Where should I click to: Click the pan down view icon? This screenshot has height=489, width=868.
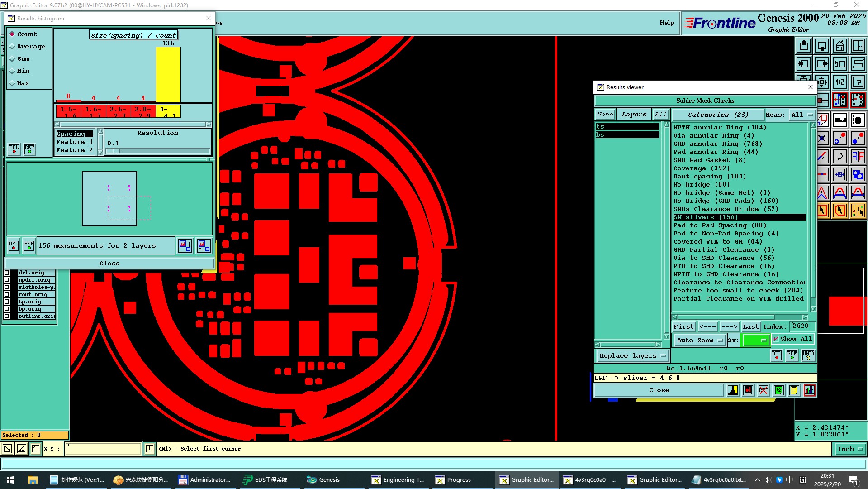822,46
